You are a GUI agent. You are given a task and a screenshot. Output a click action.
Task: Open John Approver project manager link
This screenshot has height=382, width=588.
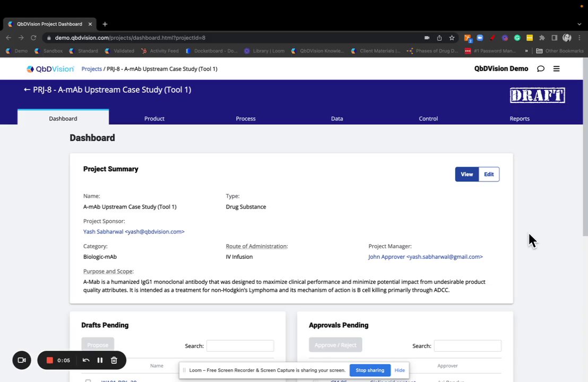click(x=425, y=257)
